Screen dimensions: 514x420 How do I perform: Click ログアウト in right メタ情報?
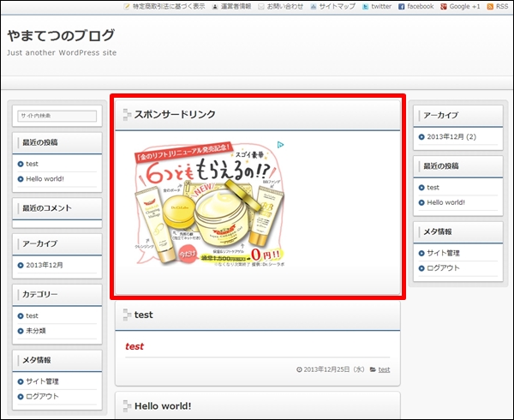pyautogui.click(x=443, y=268)
